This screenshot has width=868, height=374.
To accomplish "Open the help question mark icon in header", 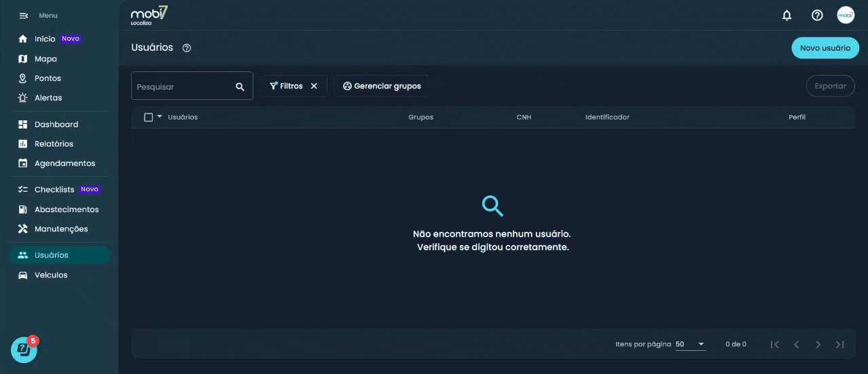I will (817, 15).
